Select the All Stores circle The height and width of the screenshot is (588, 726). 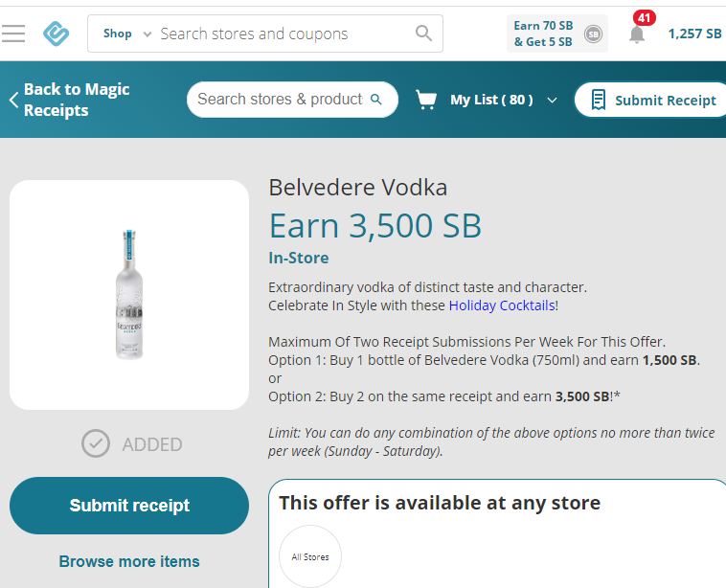point(310,556)
